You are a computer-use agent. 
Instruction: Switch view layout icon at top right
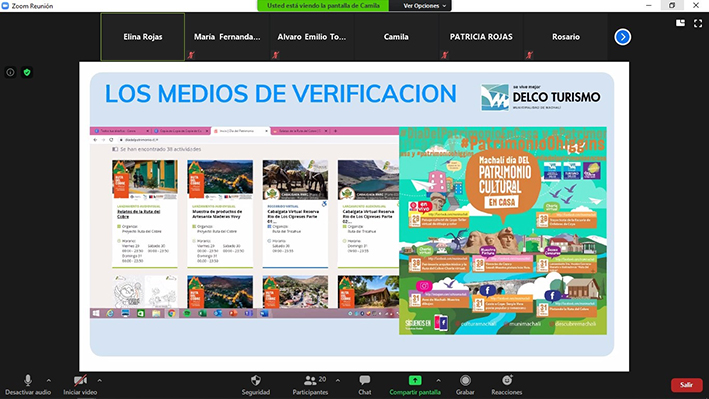coord(680,23)
